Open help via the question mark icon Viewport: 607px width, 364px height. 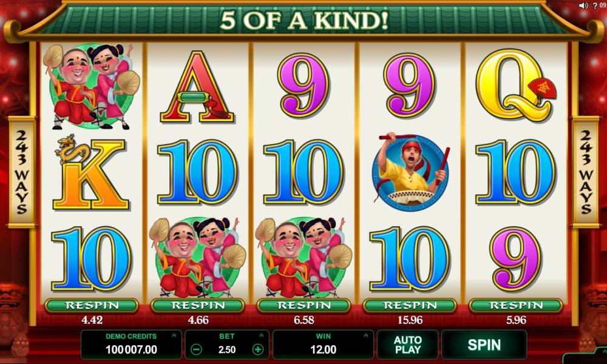(x=595, y=5)
